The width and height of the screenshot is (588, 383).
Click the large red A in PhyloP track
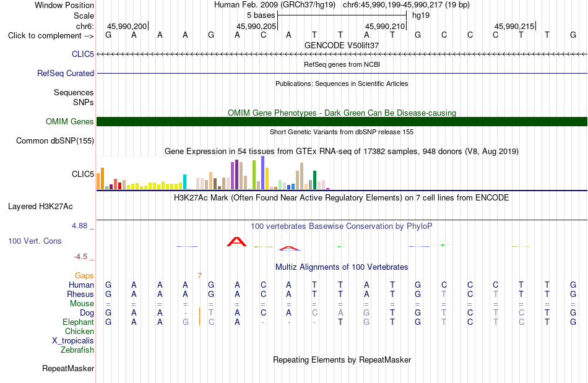[236, 242]
